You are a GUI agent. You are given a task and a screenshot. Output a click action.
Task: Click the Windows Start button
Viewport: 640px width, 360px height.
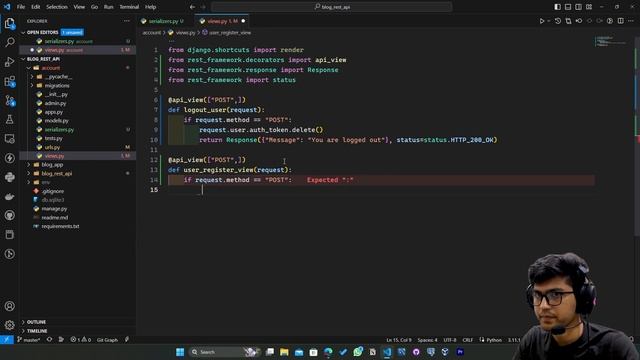pyautogui.click(x=180, y=352)
